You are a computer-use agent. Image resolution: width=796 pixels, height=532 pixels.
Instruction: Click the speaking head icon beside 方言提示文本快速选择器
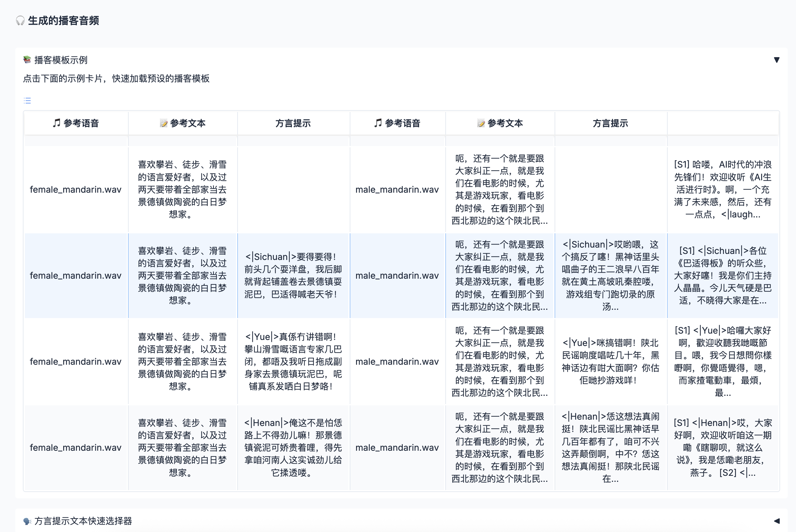[27, 521]
